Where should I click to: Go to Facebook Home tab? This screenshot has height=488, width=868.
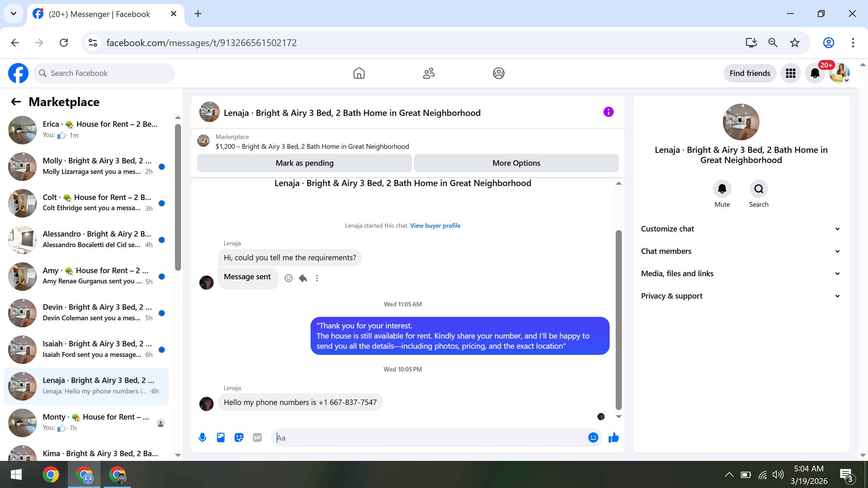click(x=359, y=73)
